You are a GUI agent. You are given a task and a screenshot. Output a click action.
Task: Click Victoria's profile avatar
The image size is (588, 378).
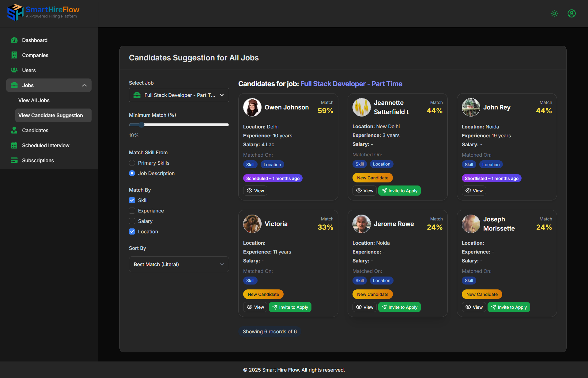(252, 224)
